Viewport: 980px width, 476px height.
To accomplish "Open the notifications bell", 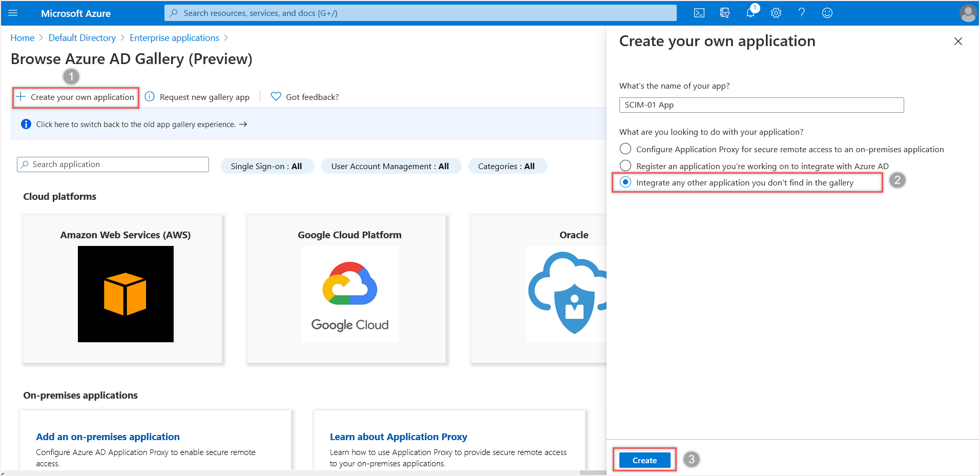I will click(x=750, y=13).
